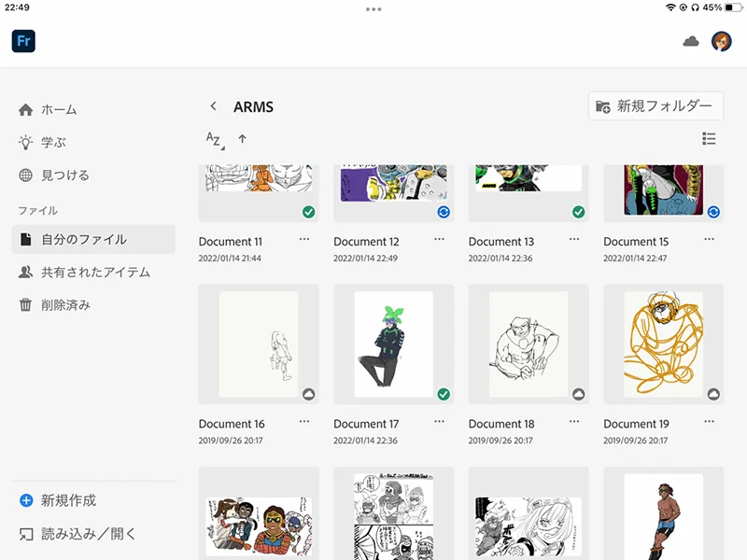Click the synced checkmark on Document 17
This screenshot has width=747, height=560.
point(444,394)
